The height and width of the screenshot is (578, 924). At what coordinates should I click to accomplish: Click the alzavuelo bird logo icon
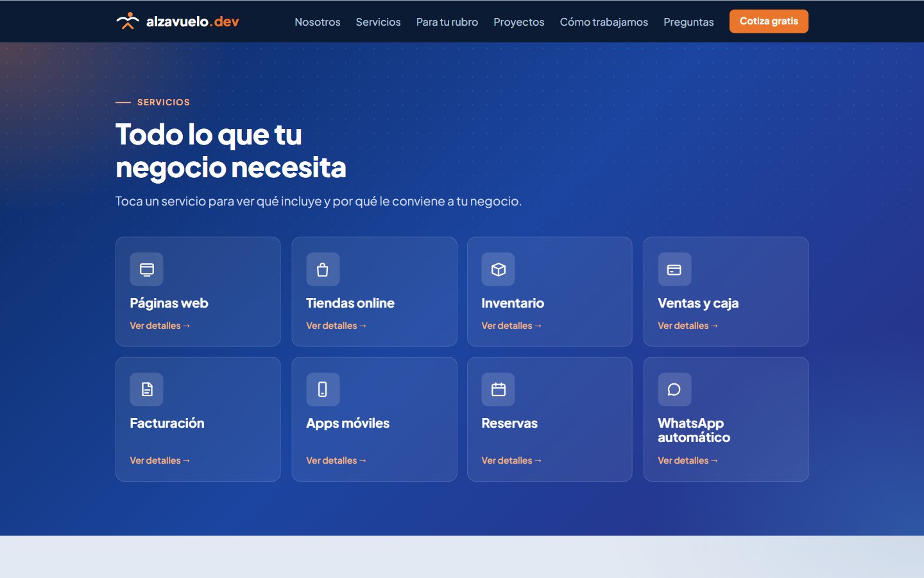coord(128,21)
